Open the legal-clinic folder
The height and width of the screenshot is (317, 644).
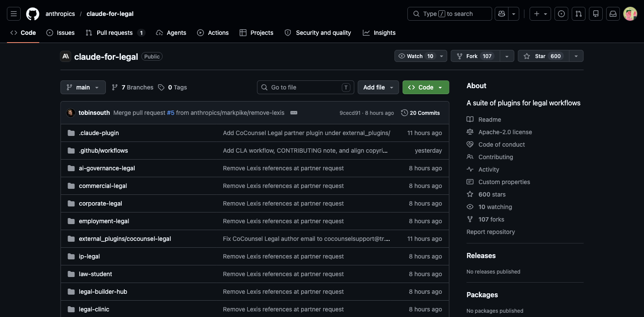(x=94, y=309)
